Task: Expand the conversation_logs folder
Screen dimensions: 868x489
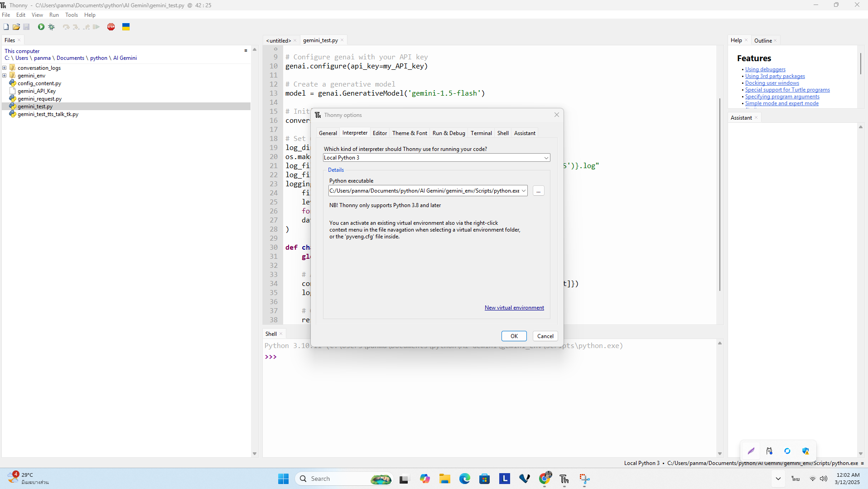Action: pos(5,68)
